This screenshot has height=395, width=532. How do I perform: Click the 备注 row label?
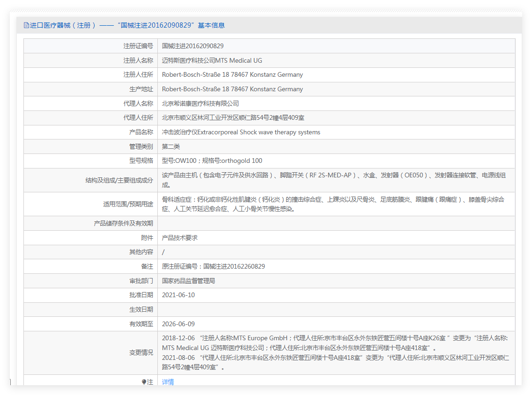(x=147, y=266)
